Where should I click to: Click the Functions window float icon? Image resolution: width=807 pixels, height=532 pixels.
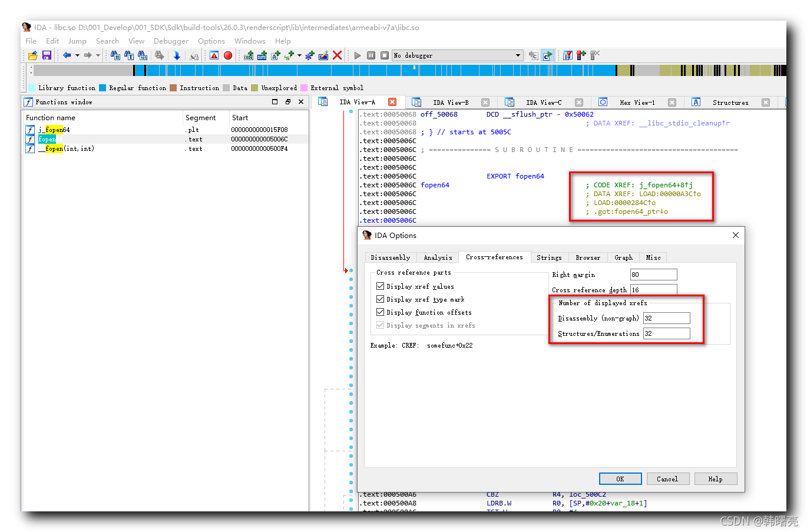tap(288, 102)
